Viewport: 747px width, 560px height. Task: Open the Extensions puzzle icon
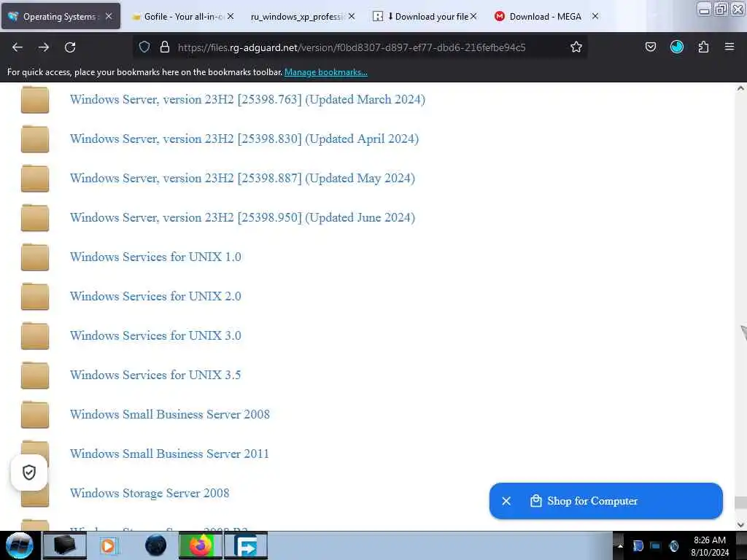click(703, 47)
